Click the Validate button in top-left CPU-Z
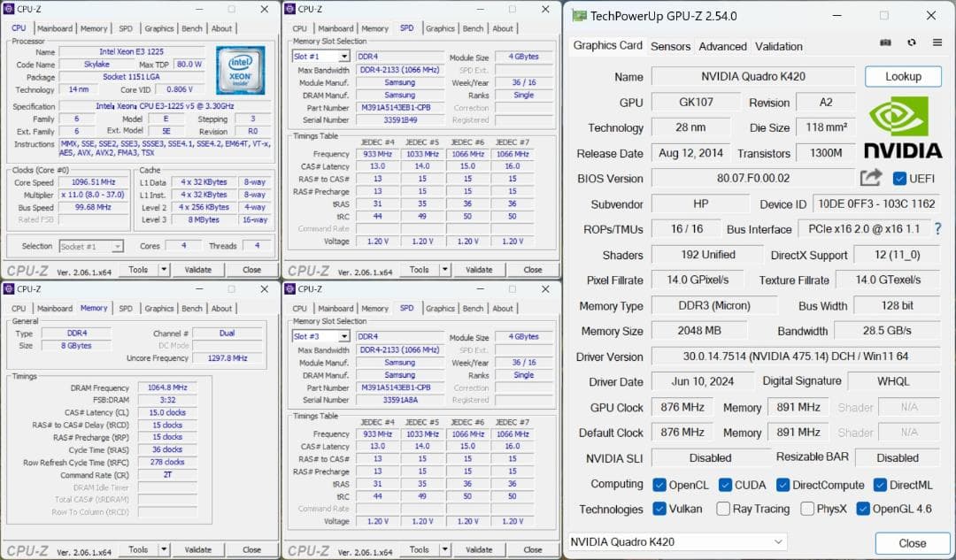The width and height of the screenshot is (956, 560). (x=198, y=269)
